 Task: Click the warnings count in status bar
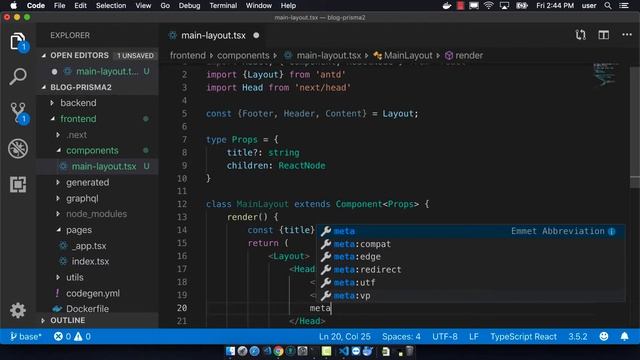pyautogui.click(x=82, y=337)
